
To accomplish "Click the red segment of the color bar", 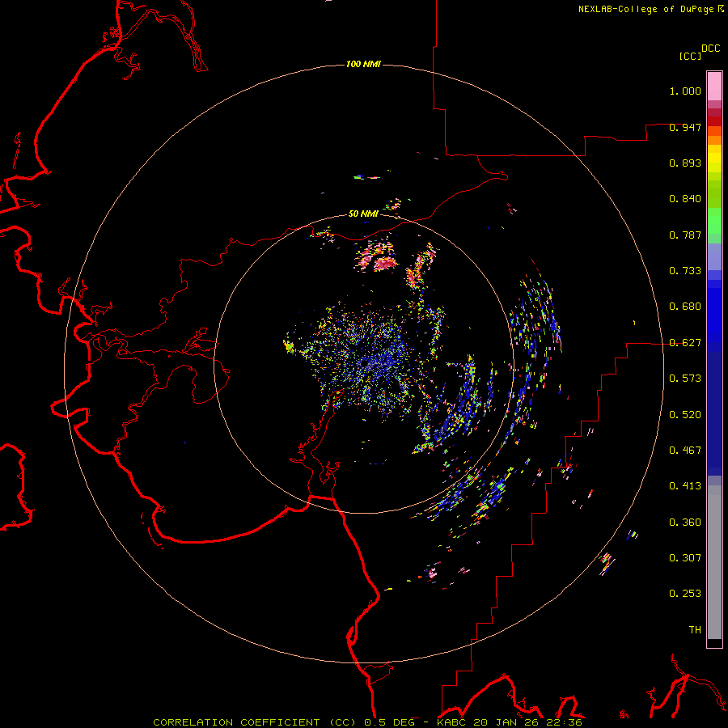I will pyautogui.click(x=714, y=121).
